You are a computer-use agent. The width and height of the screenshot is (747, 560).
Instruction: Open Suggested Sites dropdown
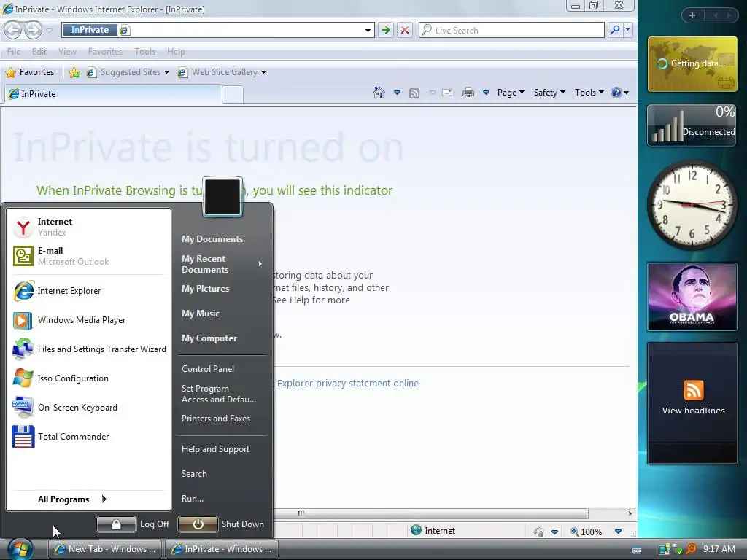point(128,72)
